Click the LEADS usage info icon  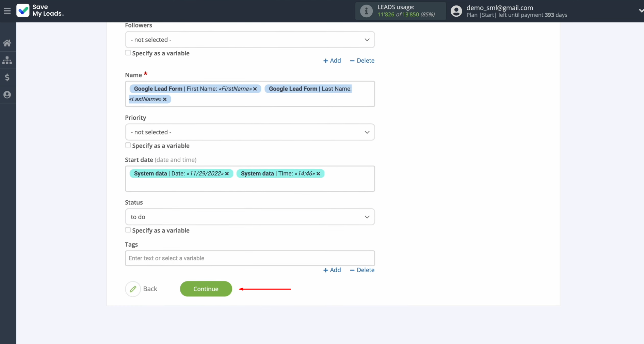click(366, 11)
